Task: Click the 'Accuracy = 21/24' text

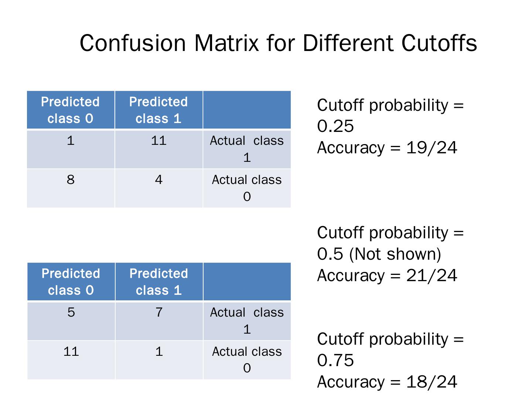Action: point(387,276)
